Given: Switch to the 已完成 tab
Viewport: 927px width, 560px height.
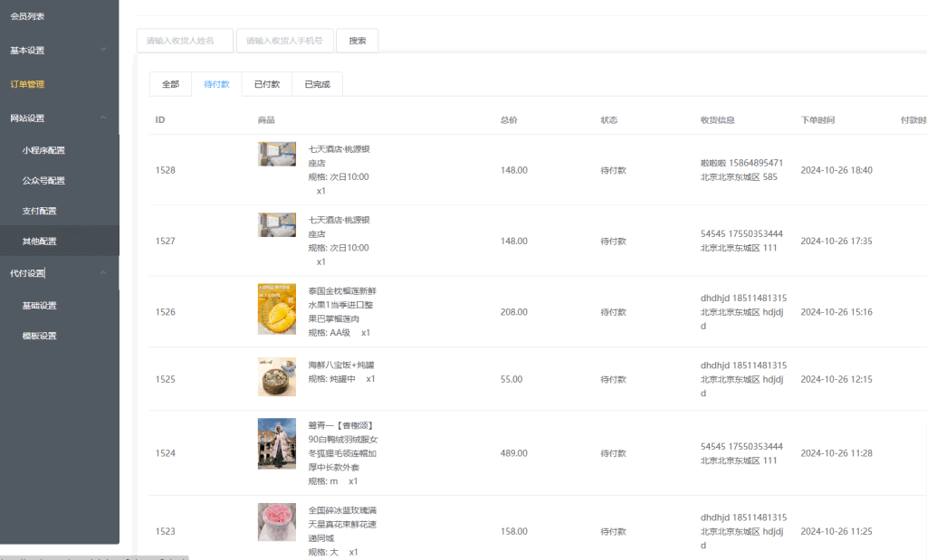Looking at the screenshot, I should [x=317, y=84].
